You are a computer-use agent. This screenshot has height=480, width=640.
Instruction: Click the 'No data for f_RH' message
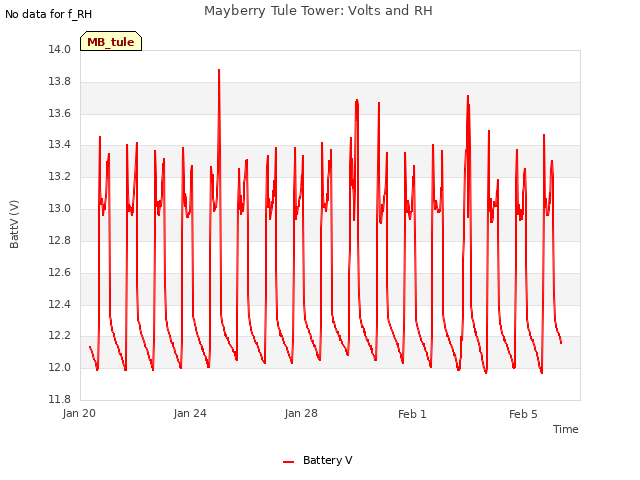point(49,14)
